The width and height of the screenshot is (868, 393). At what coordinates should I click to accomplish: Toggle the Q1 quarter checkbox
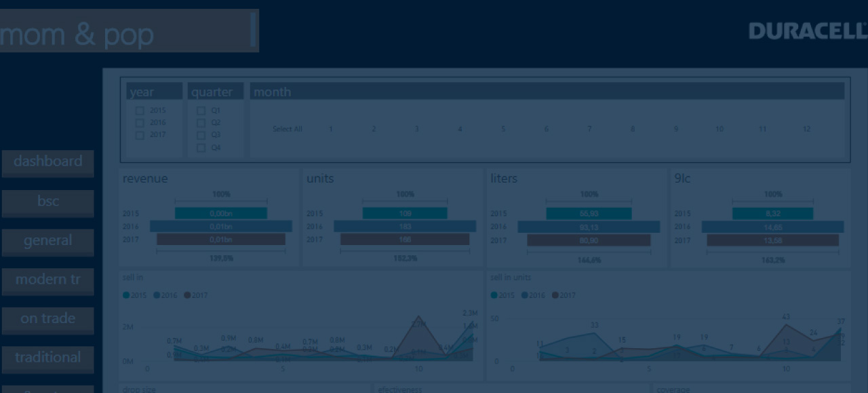201,111
